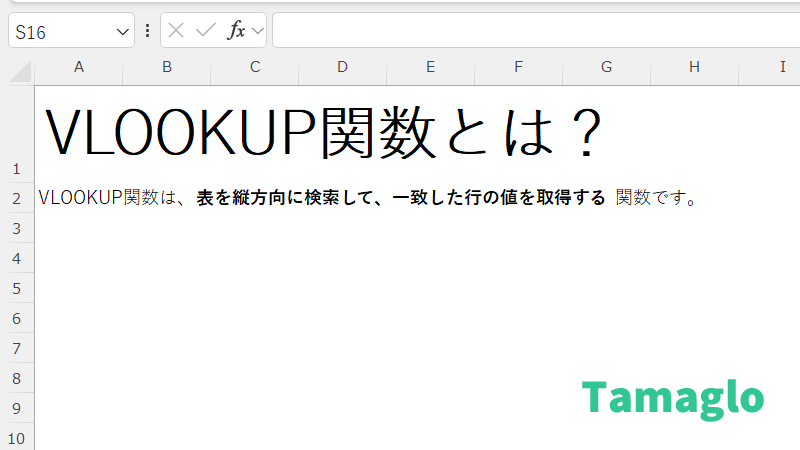Click the Cancel X icon in formula bar
Screen dimensions: 800x450
(x=177, y=31)
